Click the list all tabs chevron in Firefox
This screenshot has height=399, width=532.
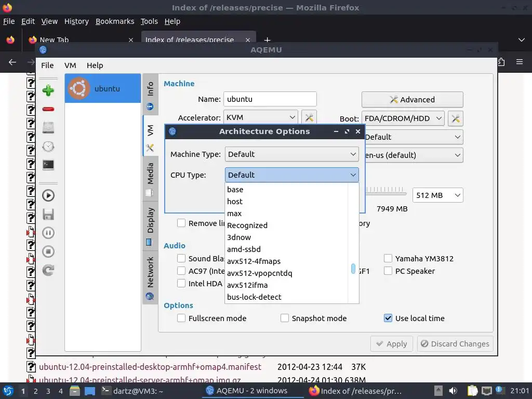coord(522,40)
